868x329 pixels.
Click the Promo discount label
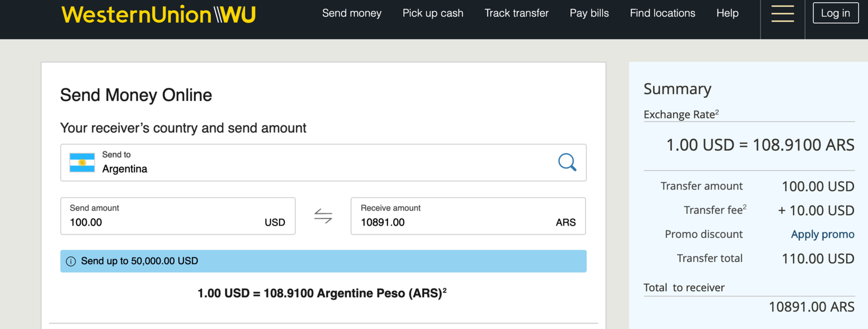coord(704,234)
